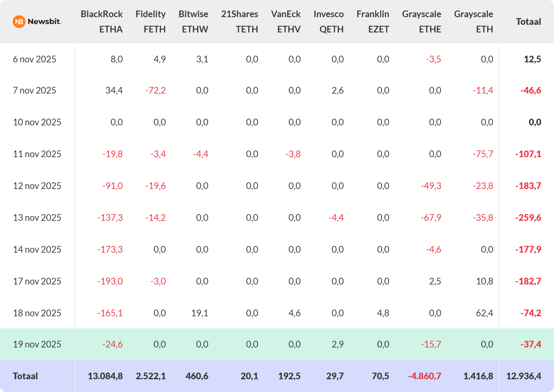Click the Fidelity FETH column header
This screenshot has width=554, height=392.
click(x=150, y=22)
